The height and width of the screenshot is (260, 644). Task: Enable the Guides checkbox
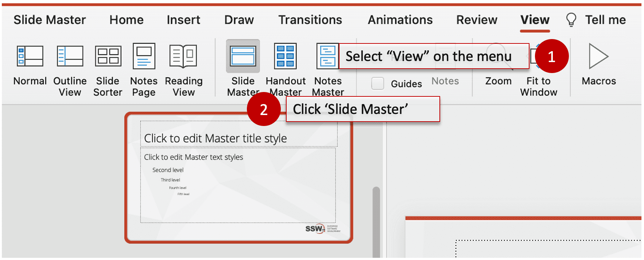378,84
